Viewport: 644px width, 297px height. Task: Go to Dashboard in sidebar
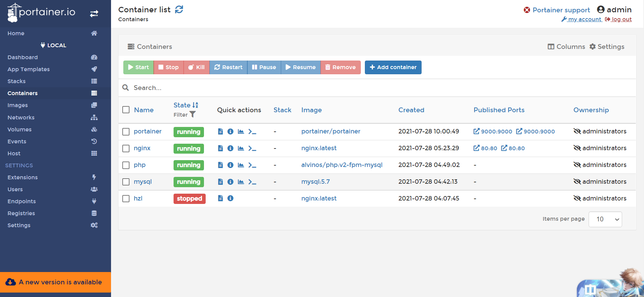pos(55,57)
